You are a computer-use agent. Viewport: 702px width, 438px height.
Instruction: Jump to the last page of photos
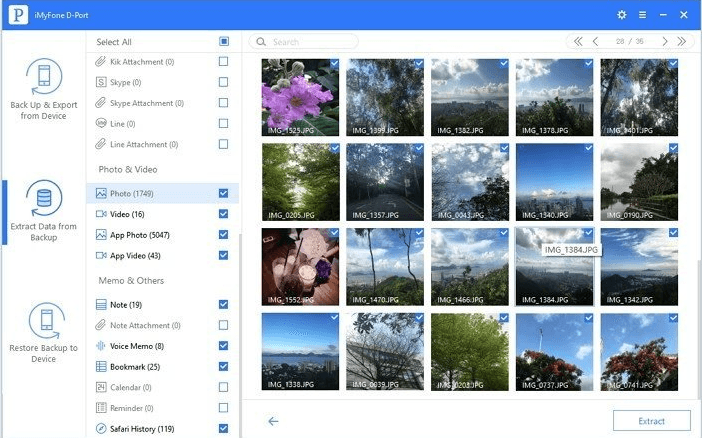click(x=682, y=42)
